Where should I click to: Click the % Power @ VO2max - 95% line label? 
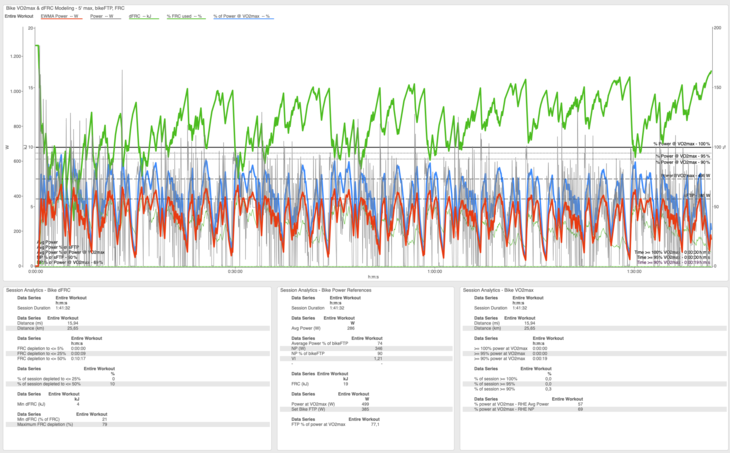point(683,156)
